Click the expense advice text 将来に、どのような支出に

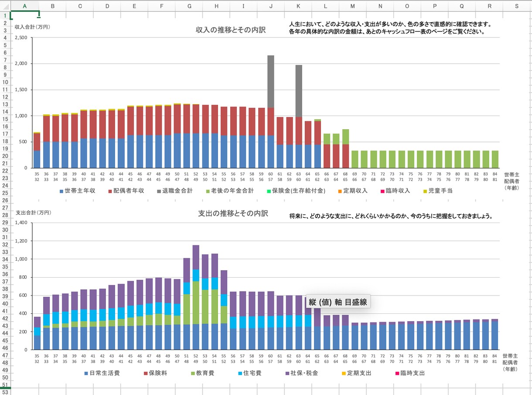pos(391,216)
